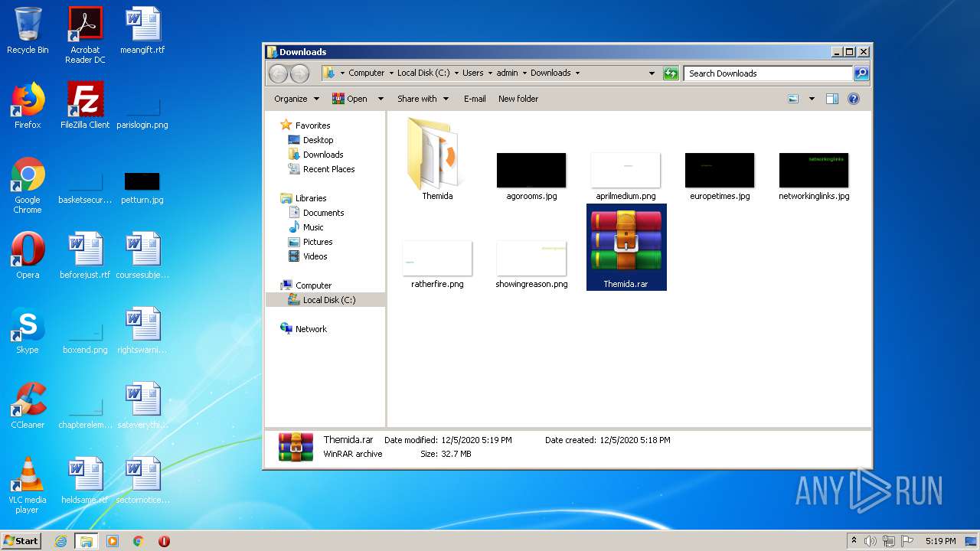Select Pictures library
Viewport: 980px width, 551px height.
310,242
